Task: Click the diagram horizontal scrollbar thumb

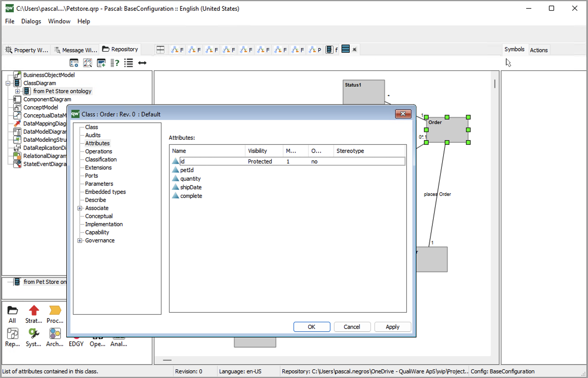Action: pos(167,360)
